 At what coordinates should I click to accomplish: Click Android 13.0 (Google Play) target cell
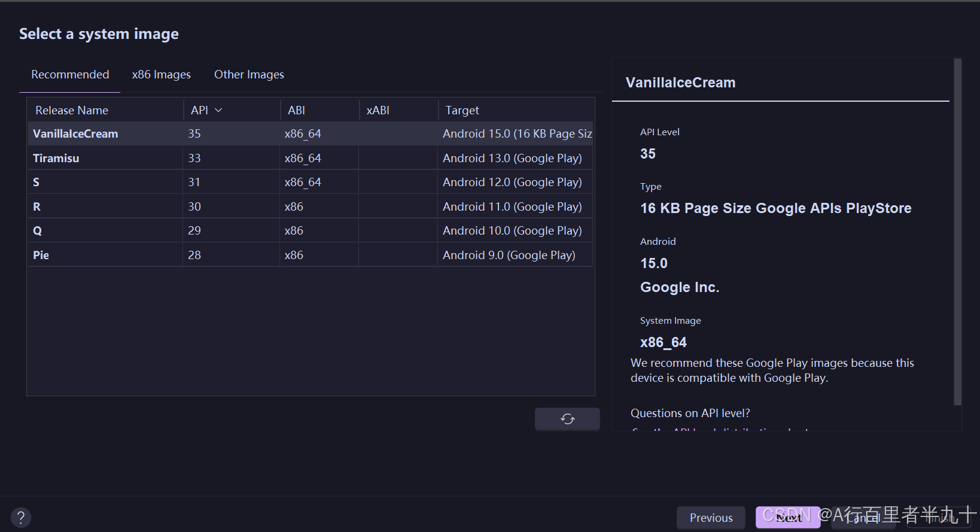coord(515,158)
